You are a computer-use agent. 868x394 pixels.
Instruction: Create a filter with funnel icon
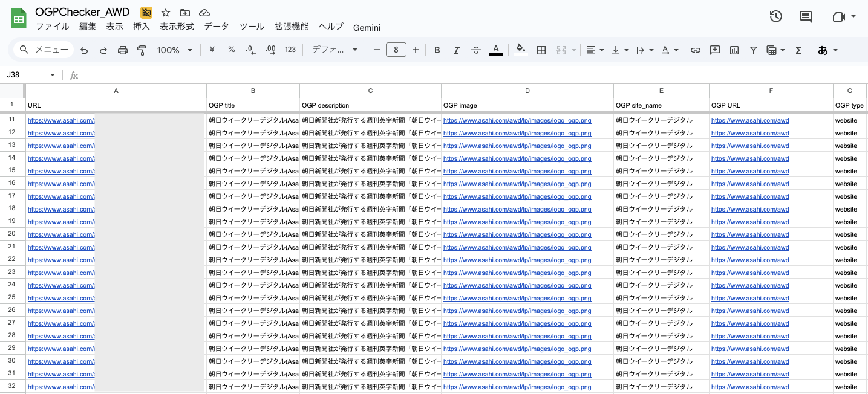(754, 50)
